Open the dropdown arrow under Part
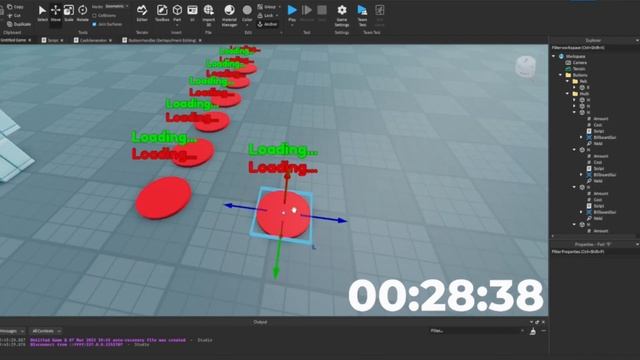Image resolution: width=640 pixels, height=360 pixels. pyautogui.click(x=177, y=24)
